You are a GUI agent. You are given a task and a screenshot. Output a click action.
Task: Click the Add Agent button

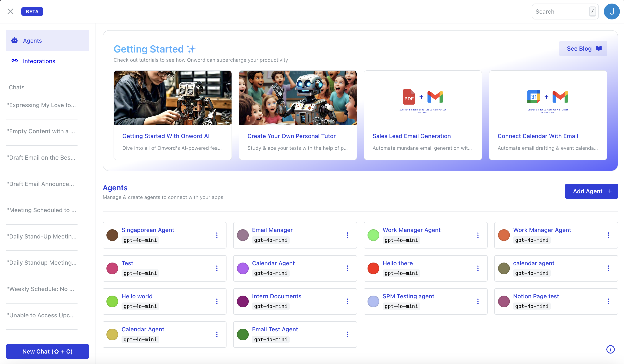pos(591,191)
